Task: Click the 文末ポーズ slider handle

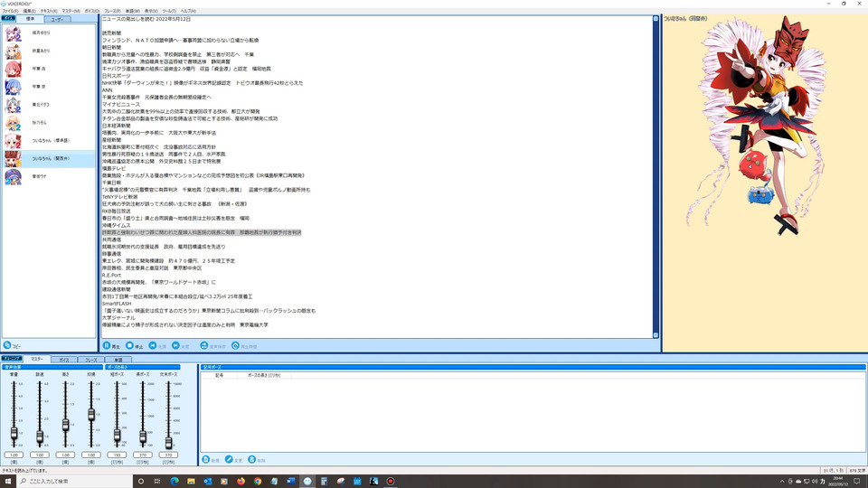Action: [x=169, y=443]
